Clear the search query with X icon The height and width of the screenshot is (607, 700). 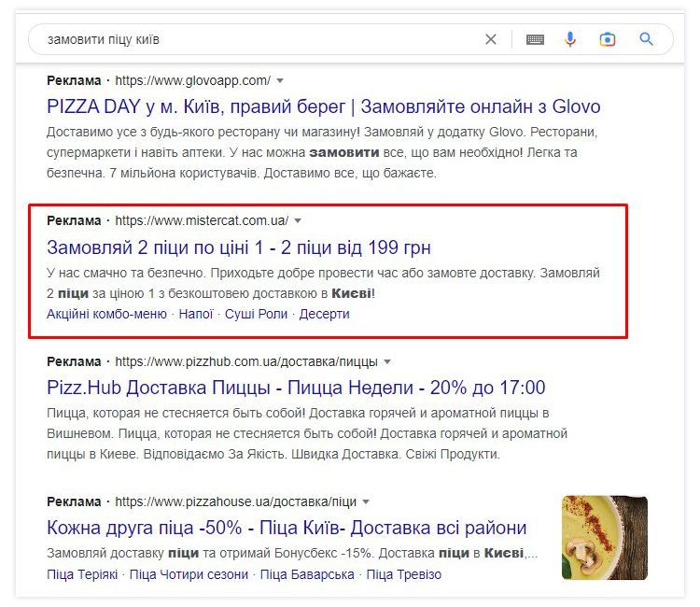click(491, 39)
